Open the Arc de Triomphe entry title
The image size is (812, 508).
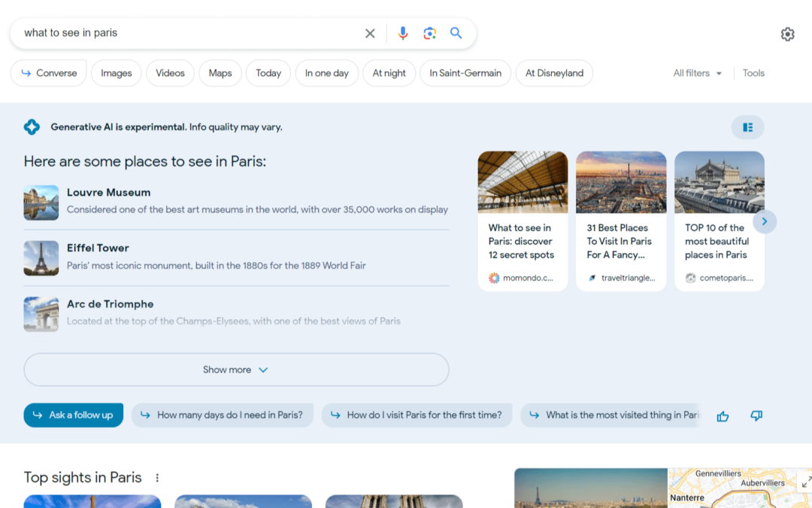[111, 304]
